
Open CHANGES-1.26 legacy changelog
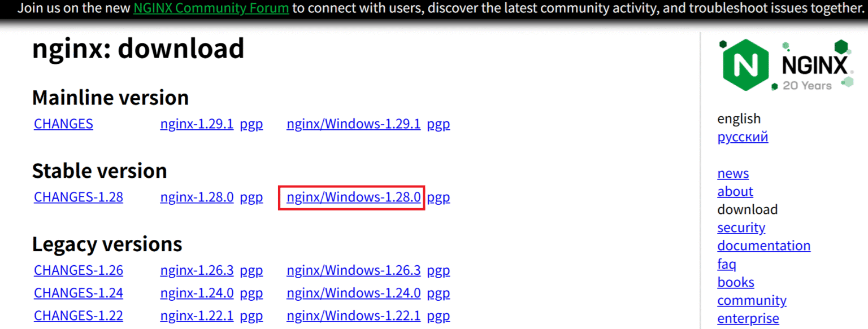78,270
